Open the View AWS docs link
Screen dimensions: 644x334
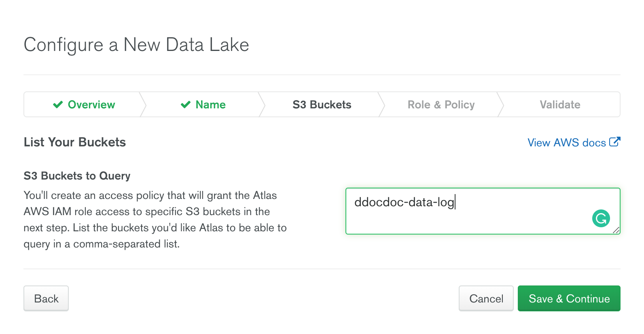566,143
